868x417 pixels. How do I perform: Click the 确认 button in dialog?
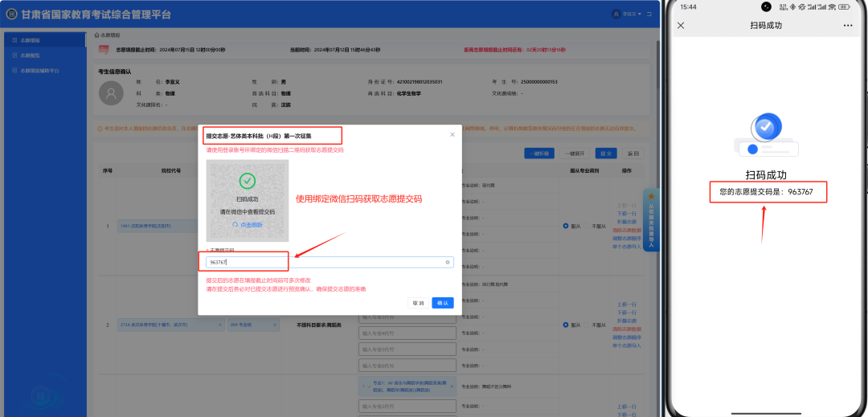click(x=442, y=303)
